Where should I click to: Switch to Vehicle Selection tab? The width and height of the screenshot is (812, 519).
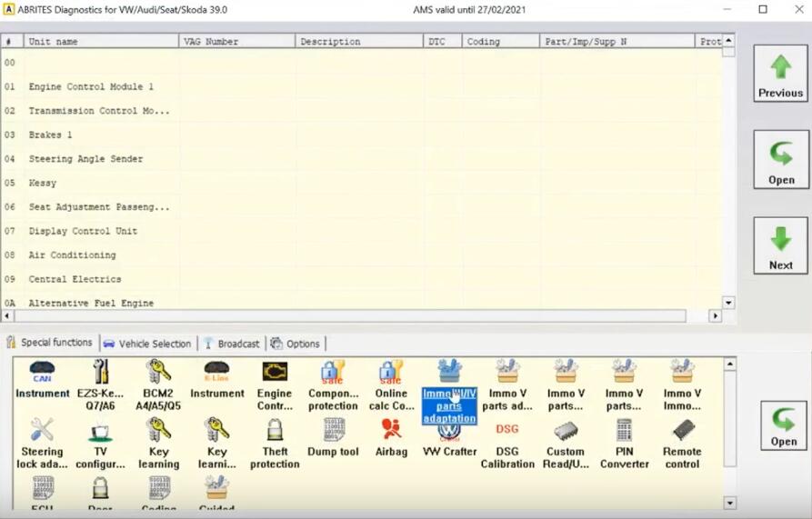147,344
